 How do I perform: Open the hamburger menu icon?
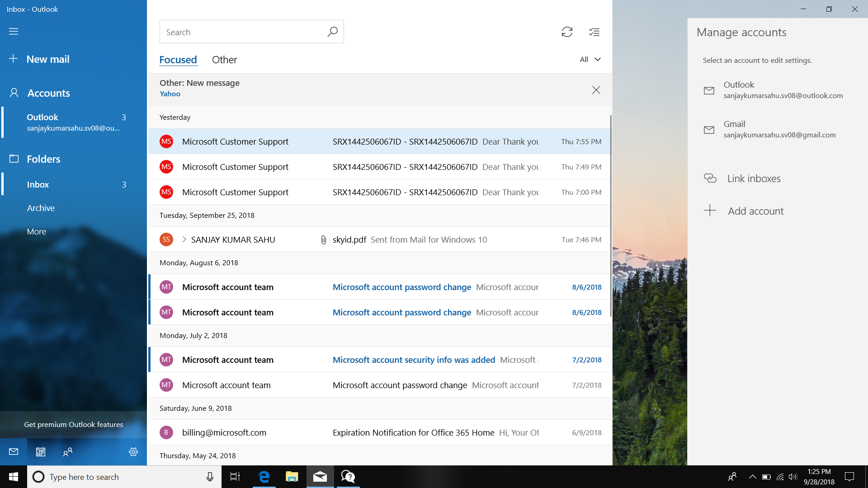pyautogui.click(x=13, y=31)
